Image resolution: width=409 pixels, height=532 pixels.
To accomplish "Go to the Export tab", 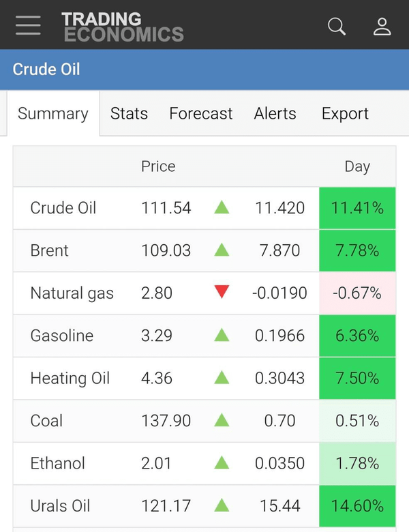I will point(345,114).
